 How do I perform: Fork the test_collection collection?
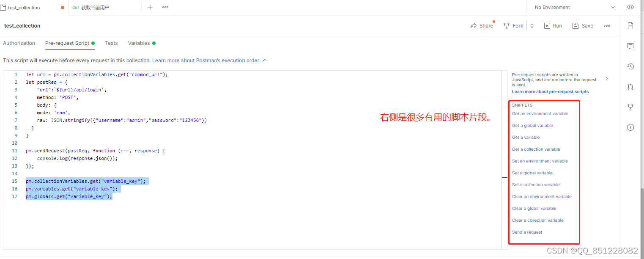(513, 26)
